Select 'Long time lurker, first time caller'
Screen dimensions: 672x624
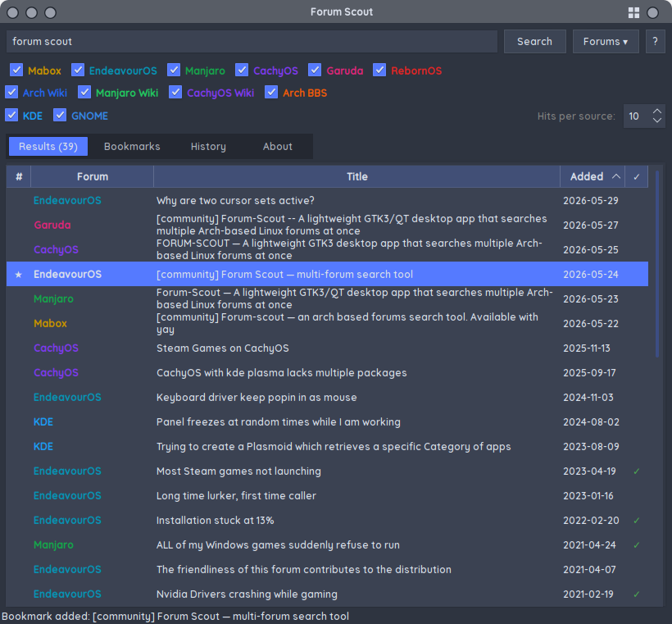(327, 496)
